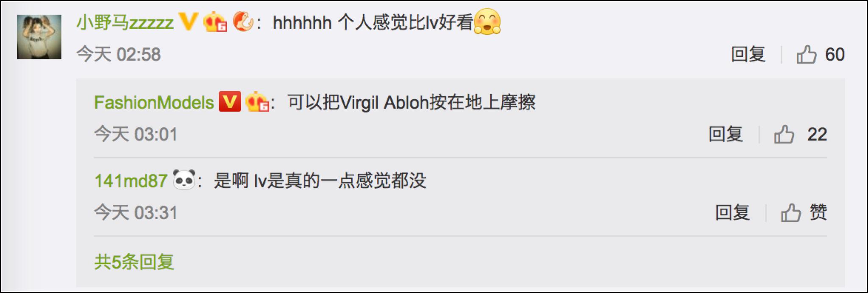Click the orange swirl badge after 小野马zzzzz
The width and height of the screenshot is (868, 293).
click(x=243, y=21)
